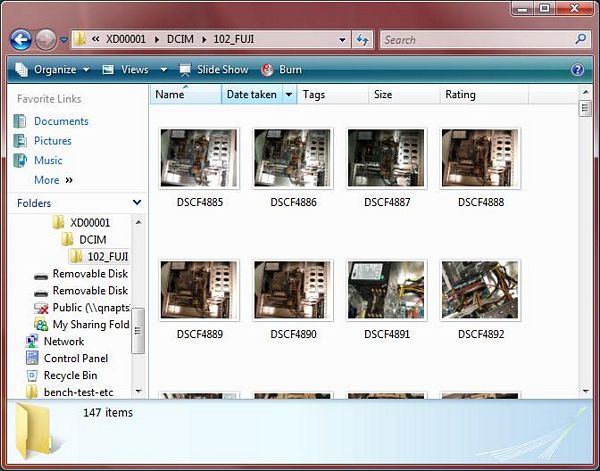The width and height of the screenshot is (600, 471).
Task: Click file list scroll up arrow
Action: [585, 92]
